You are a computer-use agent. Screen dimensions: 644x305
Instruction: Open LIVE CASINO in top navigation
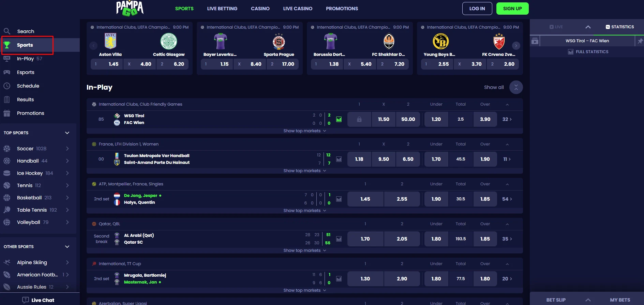[x=298, y=9]
